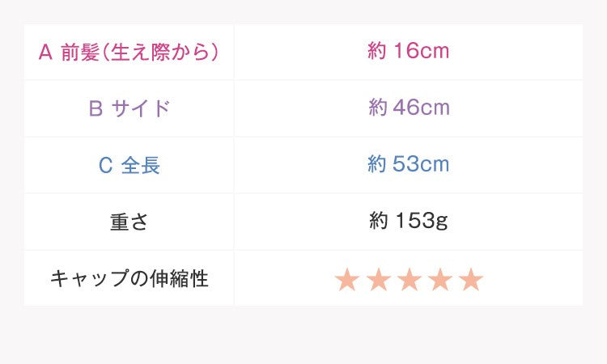Select the '約 153g' weight value
Viewport: 607px width, 364px height.
click(408, 222)
